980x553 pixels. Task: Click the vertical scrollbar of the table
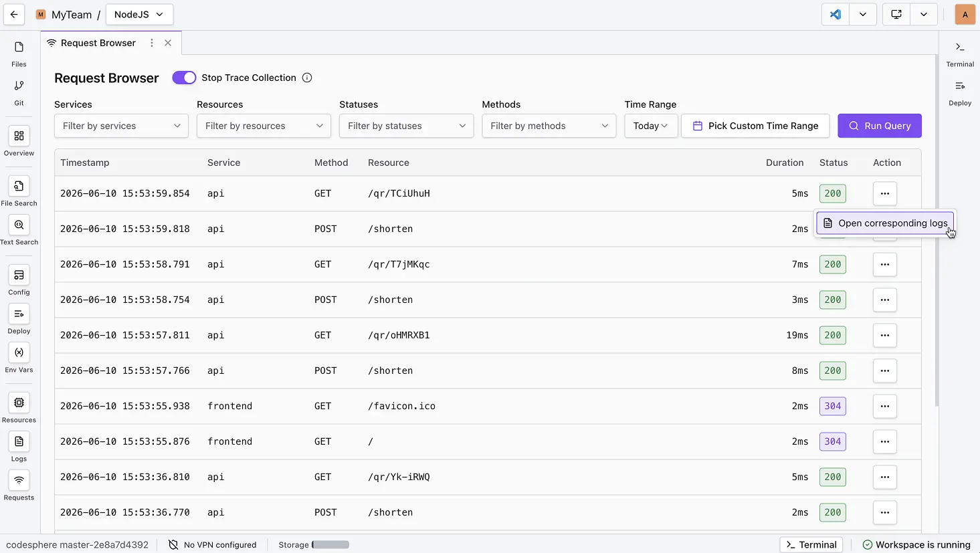[x=936, y=231]
